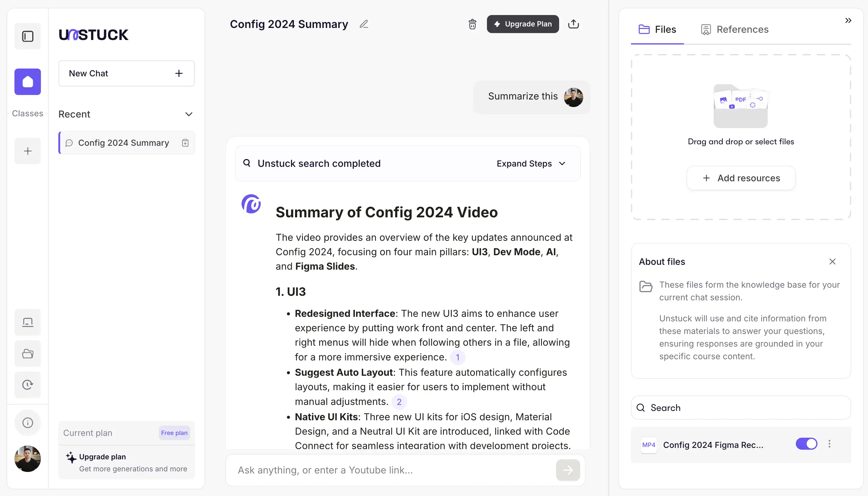868x496 pixels.
Task: Click the purple home icon
Action: click(28, 82)
